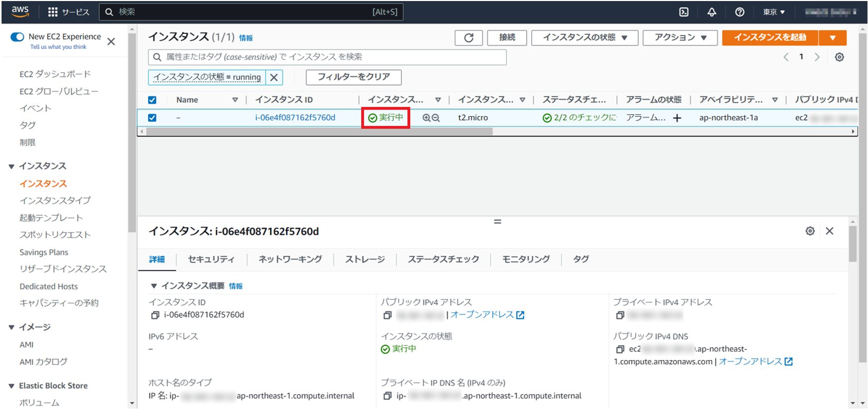Click the help question mark icon
868x409 pixels.
(x=740, y=12)
